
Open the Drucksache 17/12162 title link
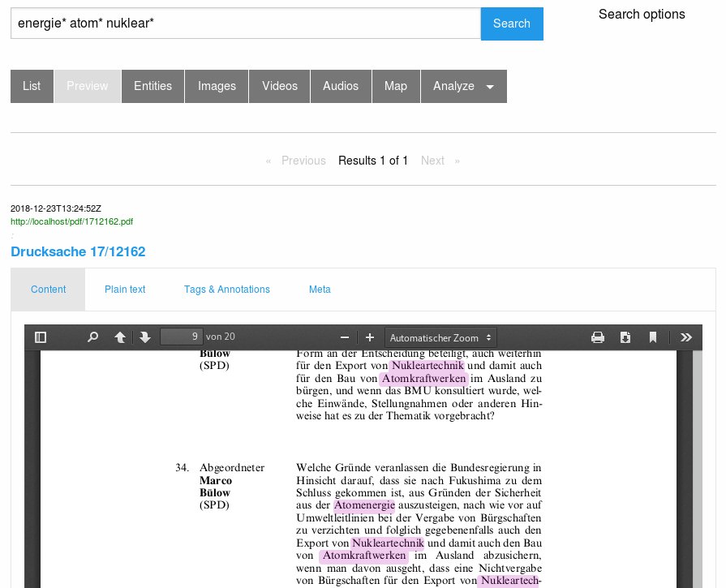(78, 251)
